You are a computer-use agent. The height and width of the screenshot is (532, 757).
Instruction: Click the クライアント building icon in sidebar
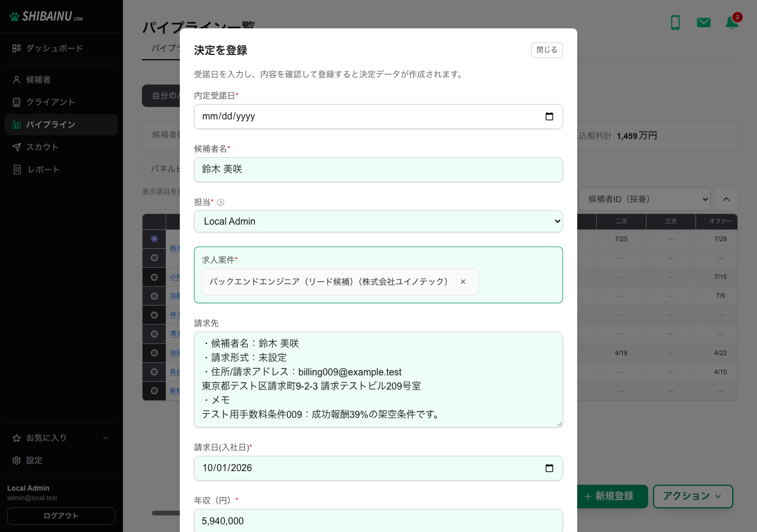coord(17,102)
